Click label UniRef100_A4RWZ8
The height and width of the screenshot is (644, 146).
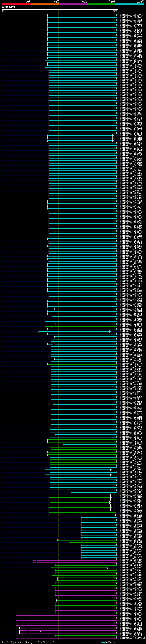click(131, 201)
